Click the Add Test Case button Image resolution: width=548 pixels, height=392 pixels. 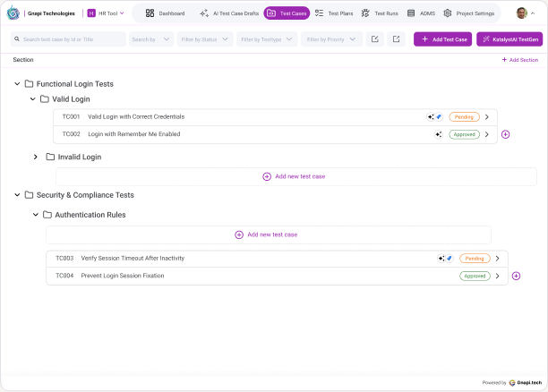pyautogui.click(x=443, y=39)
